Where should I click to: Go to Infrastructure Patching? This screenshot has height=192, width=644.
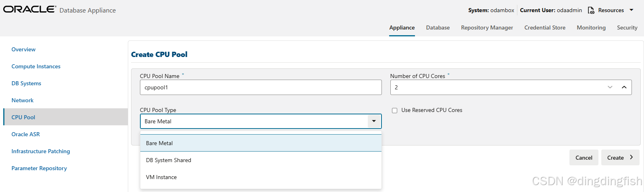(41, 151)
